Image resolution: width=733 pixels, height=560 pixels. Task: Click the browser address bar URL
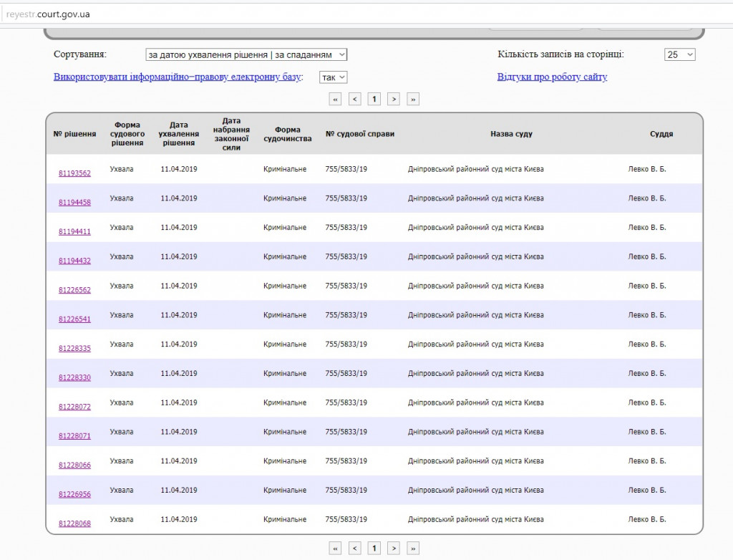[x=48, y=14]
